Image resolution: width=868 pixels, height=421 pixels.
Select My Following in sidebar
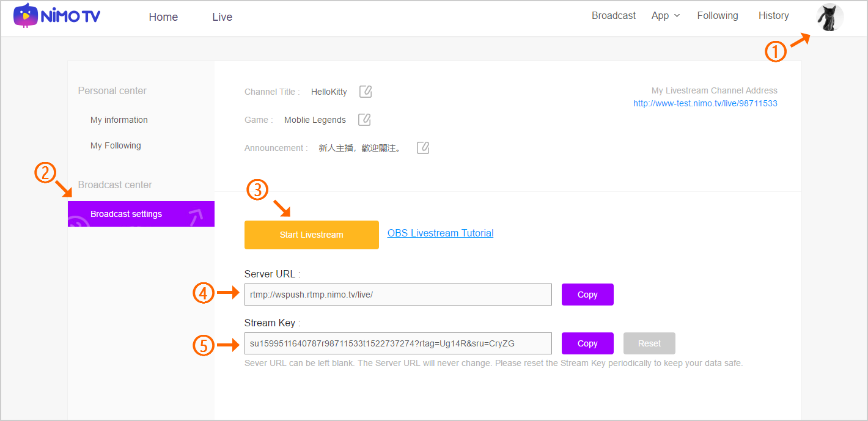[x=116, y=145]
